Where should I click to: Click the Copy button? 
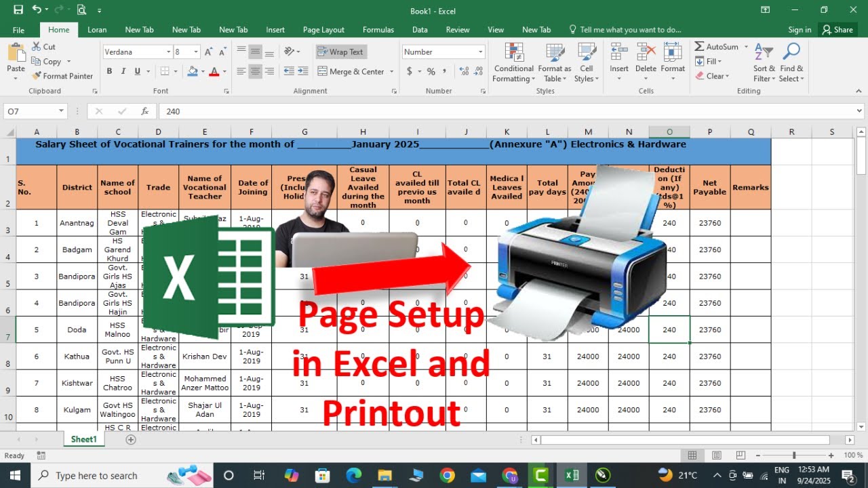point(52,62)
